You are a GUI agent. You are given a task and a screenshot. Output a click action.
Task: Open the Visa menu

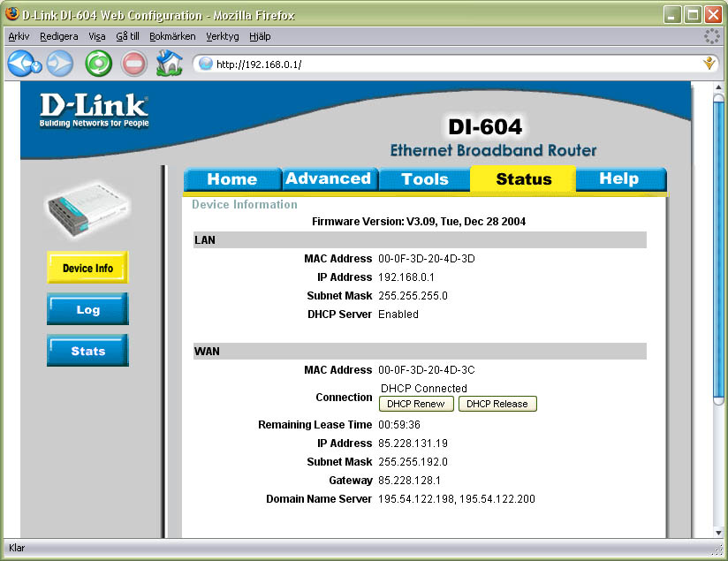point(96,36)
